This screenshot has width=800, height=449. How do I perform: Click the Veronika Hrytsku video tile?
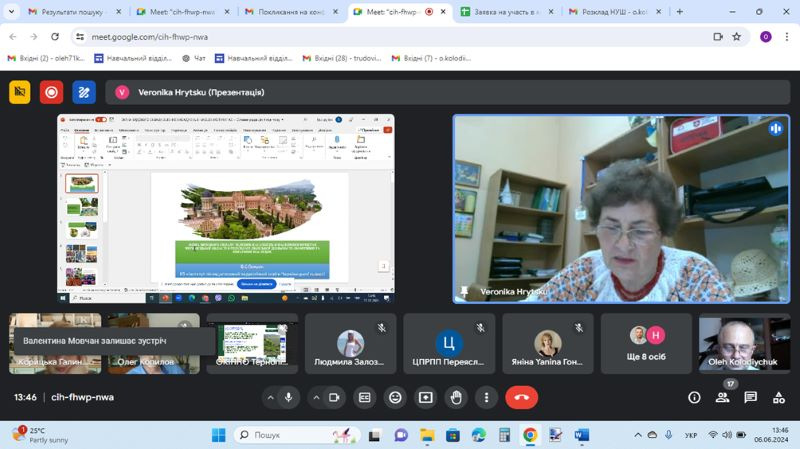(x=621, y=209)
